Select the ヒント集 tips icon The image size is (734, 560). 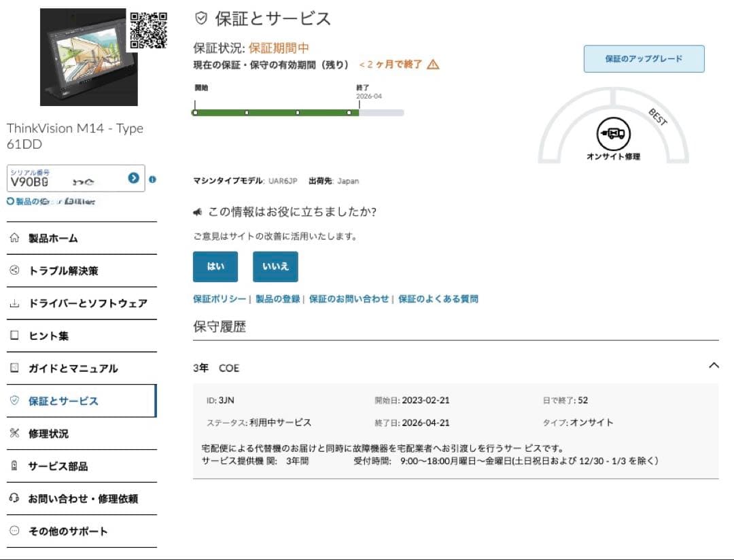click(x=14, y=336)
